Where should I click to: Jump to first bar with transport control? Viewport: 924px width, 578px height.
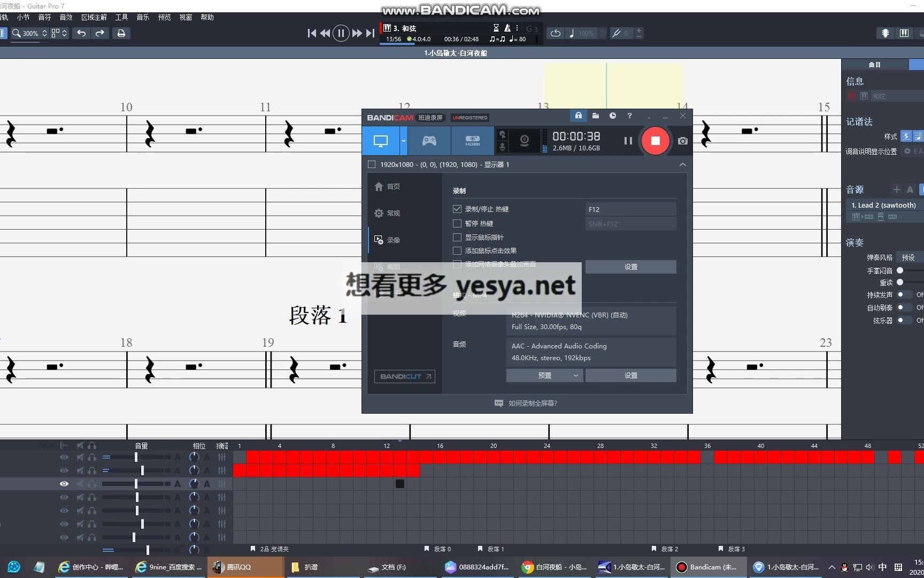(312, 33)
